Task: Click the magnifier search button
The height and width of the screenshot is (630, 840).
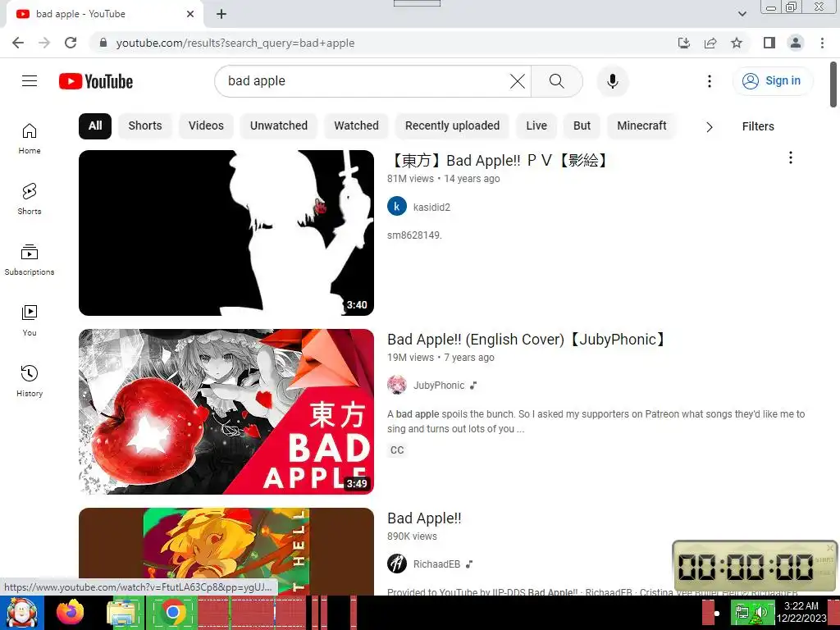Action: point(557,81)
